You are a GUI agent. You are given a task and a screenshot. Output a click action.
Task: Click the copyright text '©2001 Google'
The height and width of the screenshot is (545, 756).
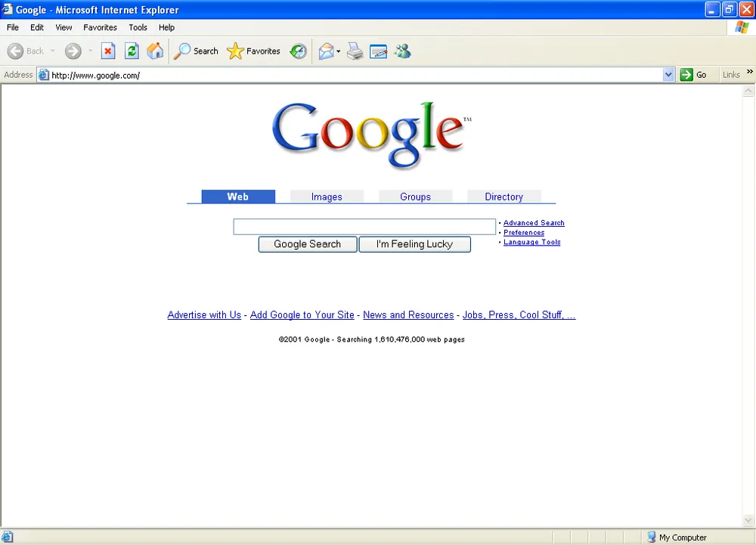[x=304, y=339]
